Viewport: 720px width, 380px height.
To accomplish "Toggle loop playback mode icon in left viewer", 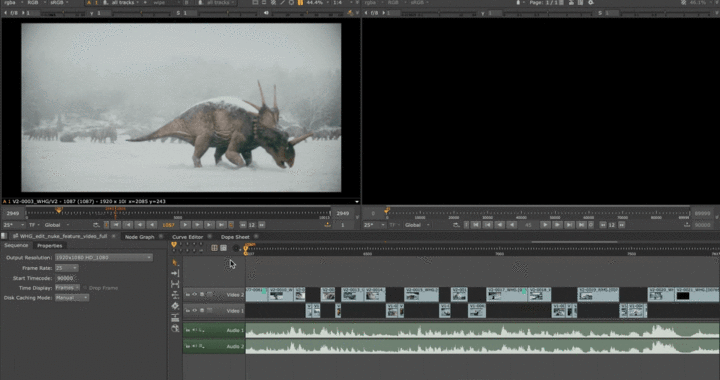I will click(x=96, y=225).
